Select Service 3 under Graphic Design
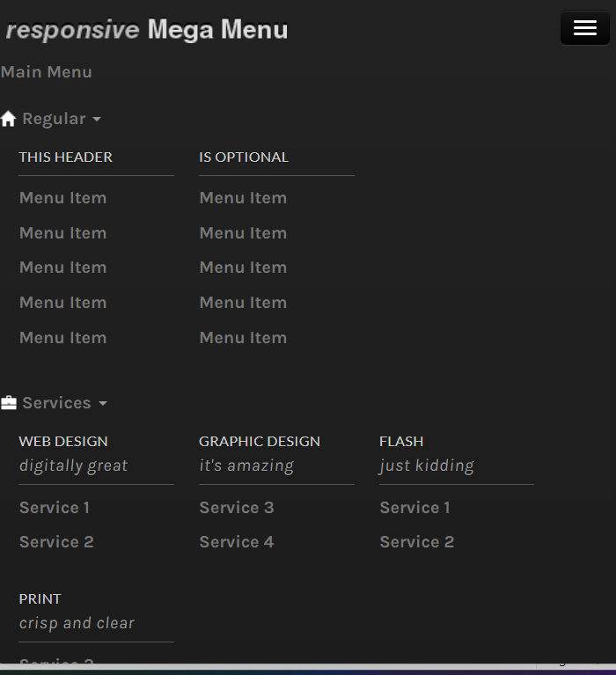The width and height of the screenshot is (616, 675). (237, 508)
